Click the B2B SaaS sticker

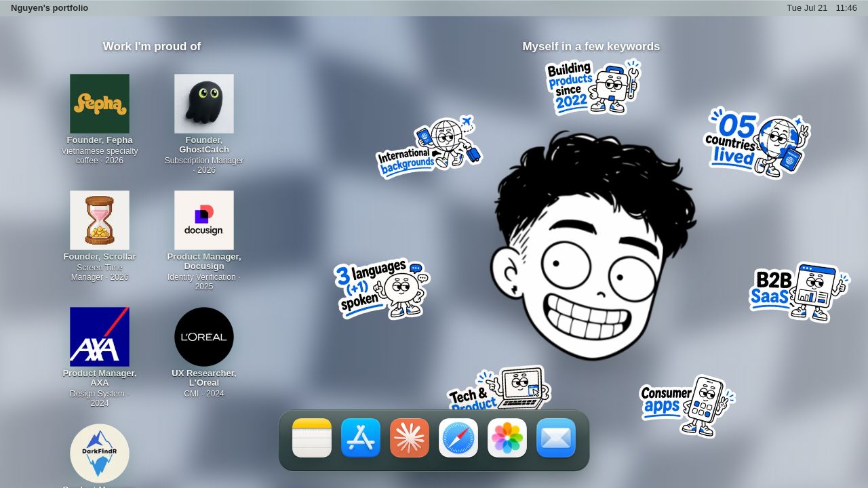[800, 292]
